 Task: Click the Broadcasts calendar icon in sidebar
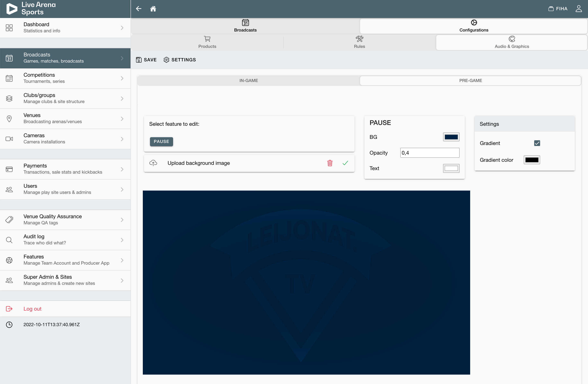click(9, 58)
